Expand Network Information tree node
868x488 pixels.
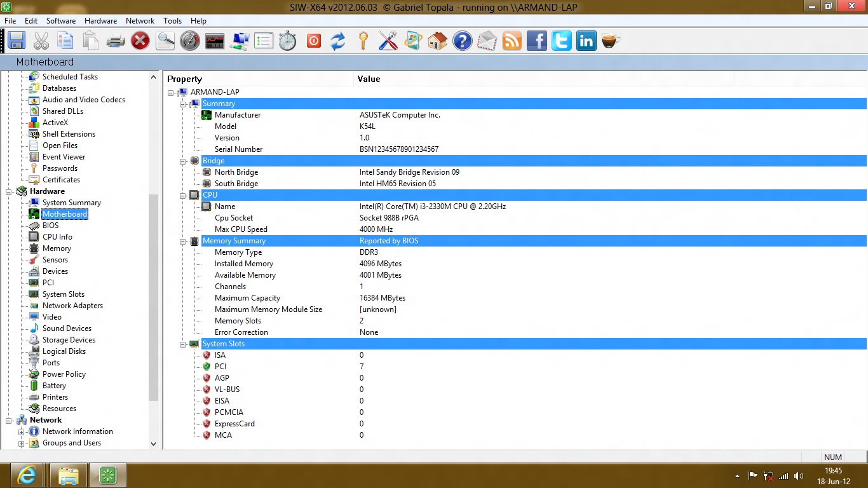pos(21,431)
